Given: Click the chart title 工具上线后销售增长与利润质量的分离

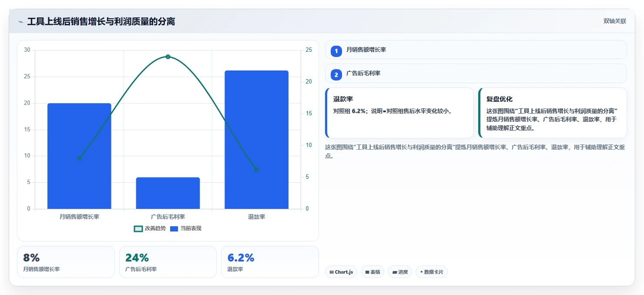Looking at the screenshot, I should click(101, 22).
